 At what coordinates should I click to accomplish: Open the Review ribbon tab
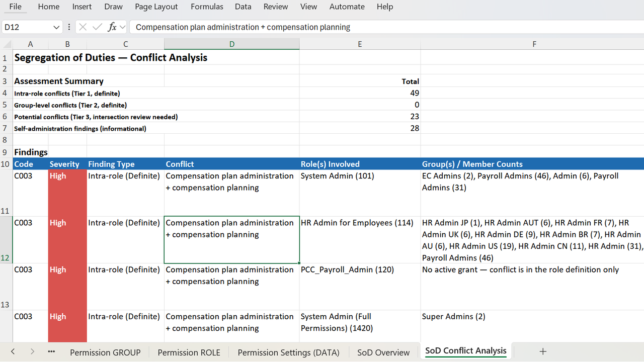276,7
